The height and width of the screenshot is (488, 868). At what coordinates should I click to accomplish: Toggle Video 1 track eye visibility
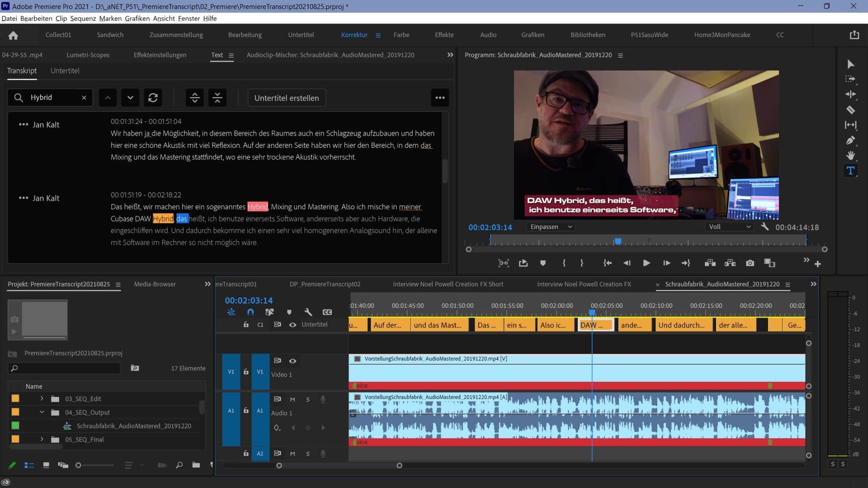pos(292,361)
